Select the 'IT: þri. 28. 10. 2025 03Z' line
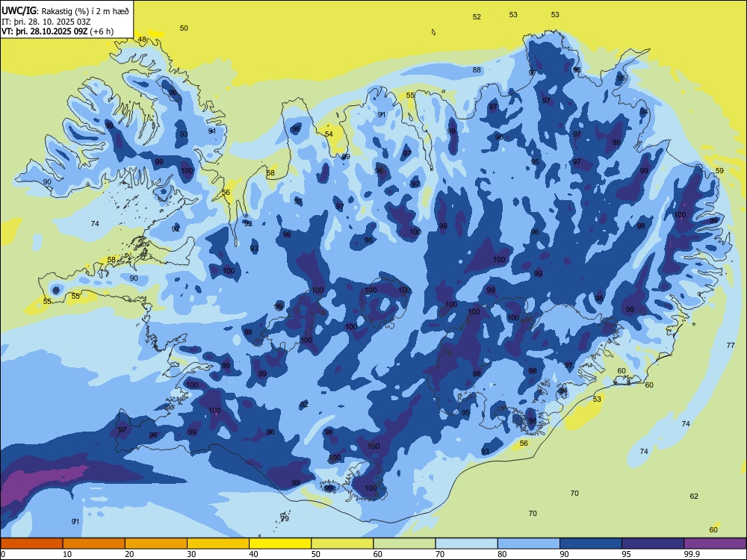 point(46,22)
